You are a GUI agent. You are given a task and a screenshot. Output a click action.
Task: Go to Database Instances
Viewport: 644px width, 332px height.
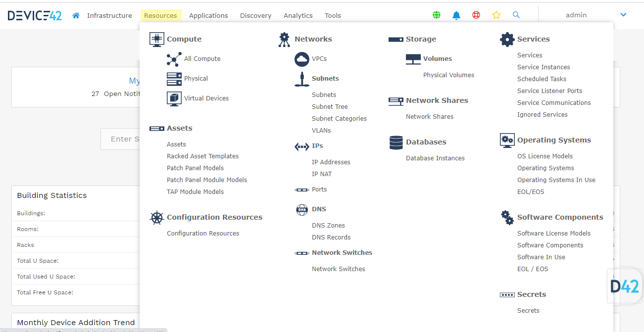(x=435, y=158)
